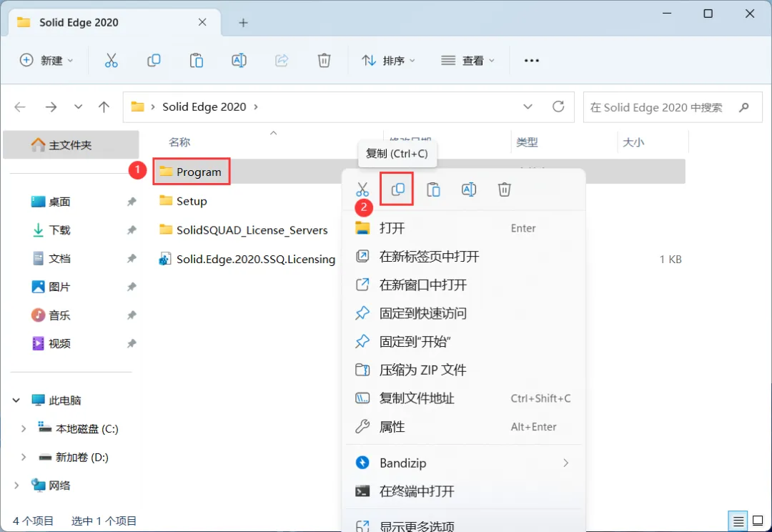The image size is (772, 532).
Task: Sort by the 名称 column header
Action: pyautogui.click(x=179, y=142)
